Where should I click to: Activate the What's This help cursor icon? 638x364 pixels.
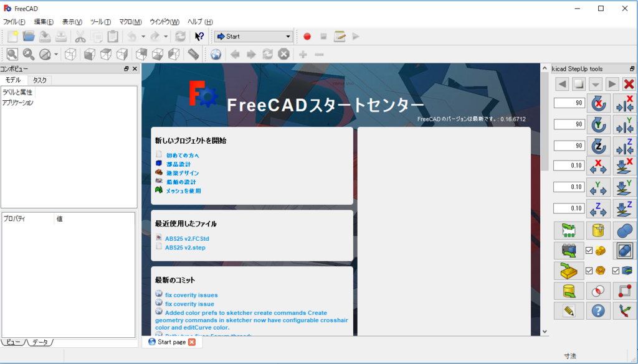point(199,37)
